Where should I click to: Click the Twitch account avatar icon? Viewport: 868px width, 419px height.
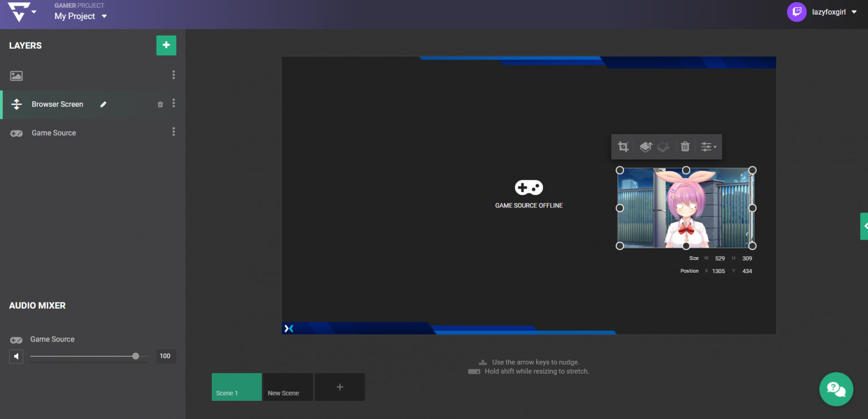(x=797, y=12)
